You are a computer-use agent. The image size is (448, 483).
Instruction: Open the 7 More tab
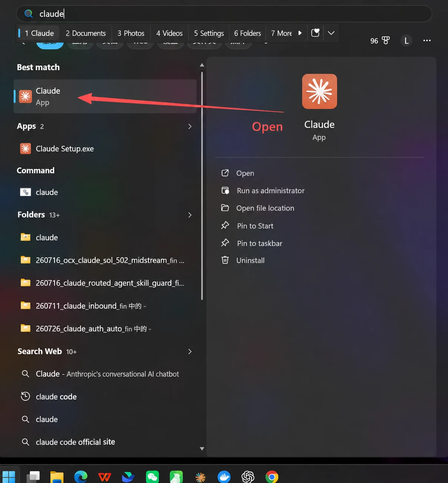tap(281, 33)
